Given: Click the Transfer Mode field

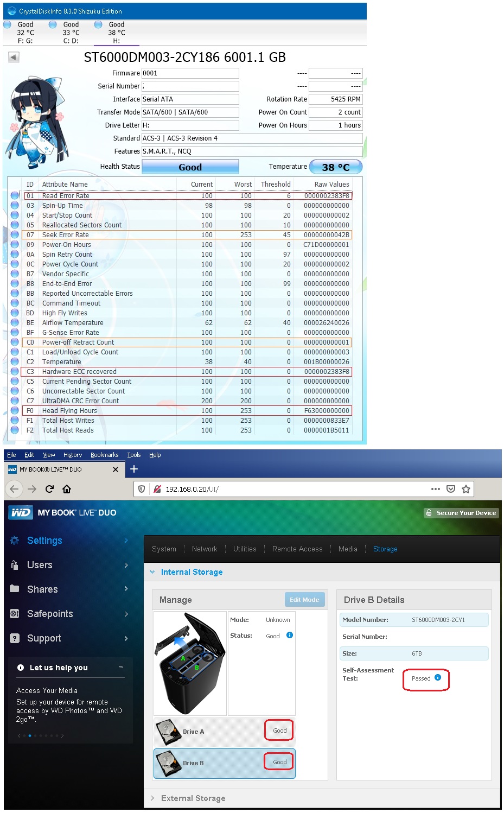Looking at the screenshot, I should [190, 112].
